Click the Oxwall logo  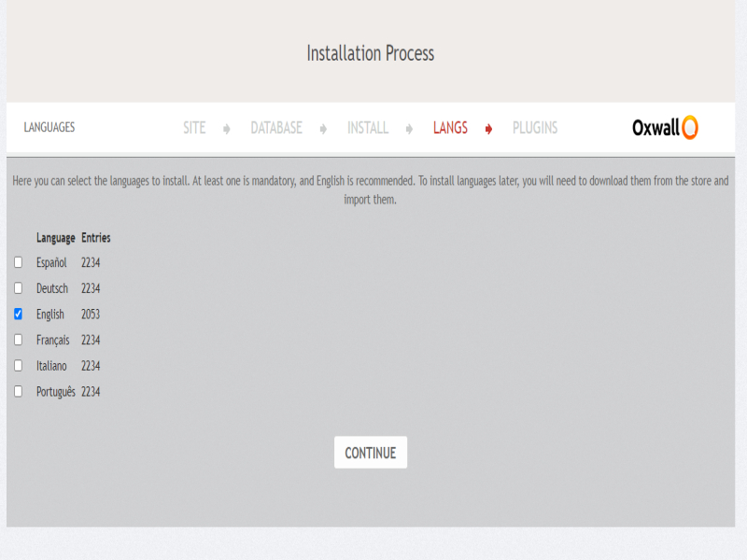665,128
